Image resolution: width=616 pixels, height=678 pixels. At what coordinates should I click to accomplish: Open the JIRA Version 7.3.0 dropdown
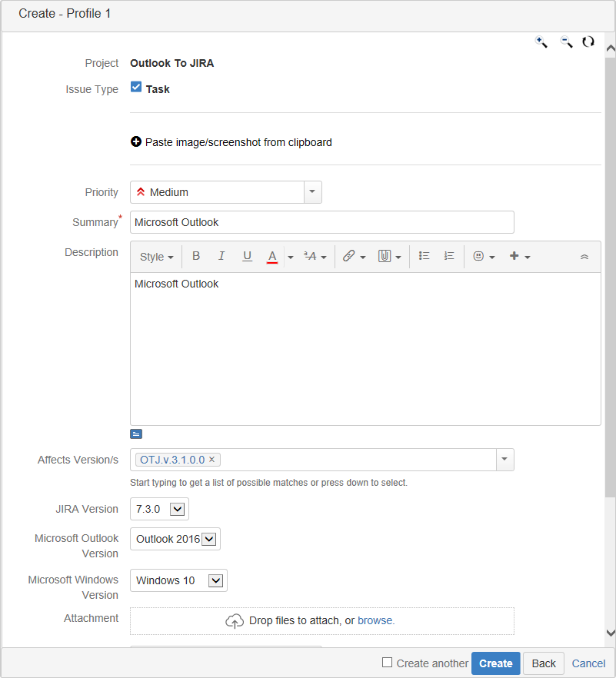[160, 509]
